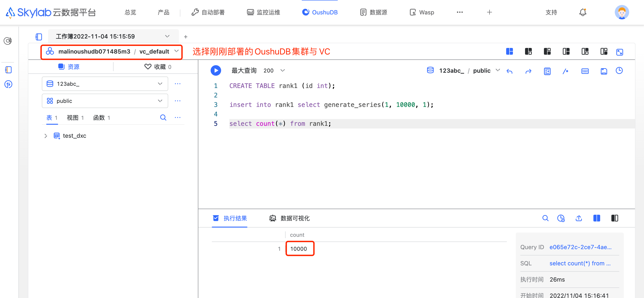Search within the execution results
Image resolution: width=644 pixels, height=298 pixels.
pos(545,218)
